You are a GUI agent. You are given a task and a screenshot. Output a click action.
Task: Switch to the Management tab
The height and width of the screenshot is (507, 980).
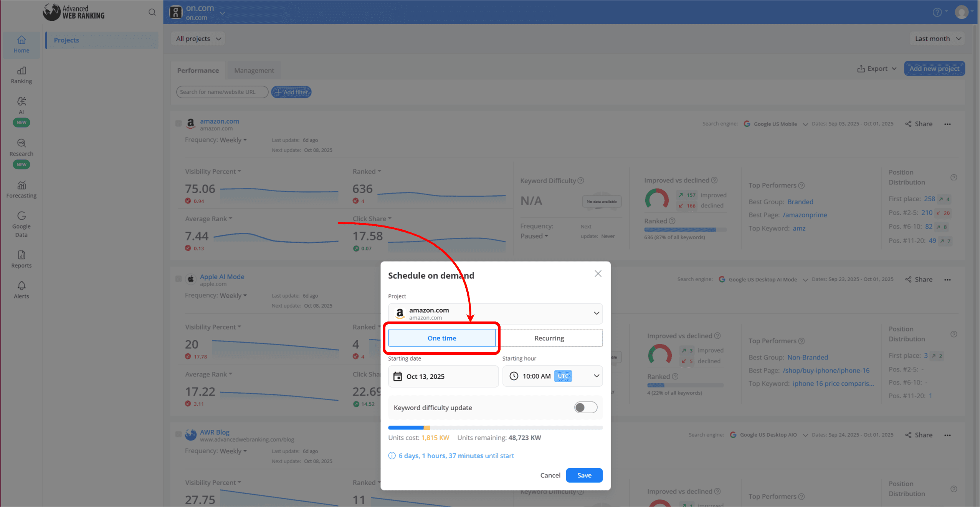click(x=254, y=70)
